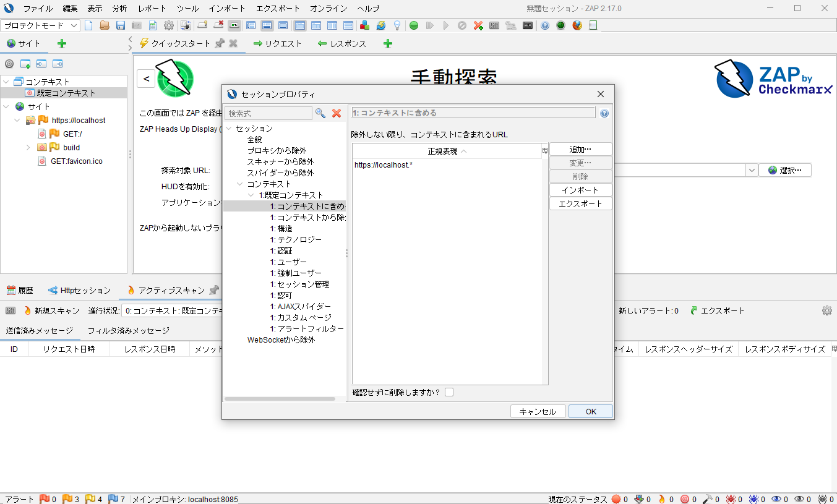Click the notepad icon at toolbar end
Viewport: 837px width, 504px height.
(593, 25)
